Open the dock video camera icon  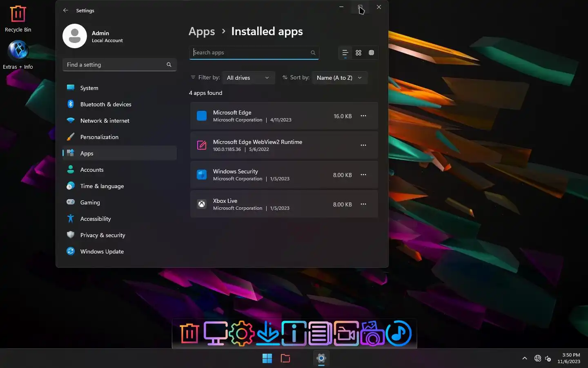tap(346, 334)
